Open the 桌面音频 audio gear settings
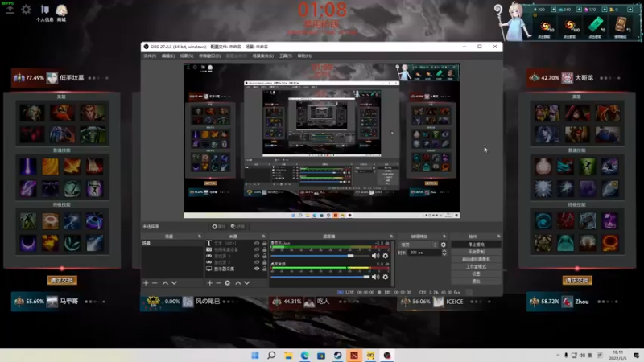644x362 pixels. [x=386, y=277]
